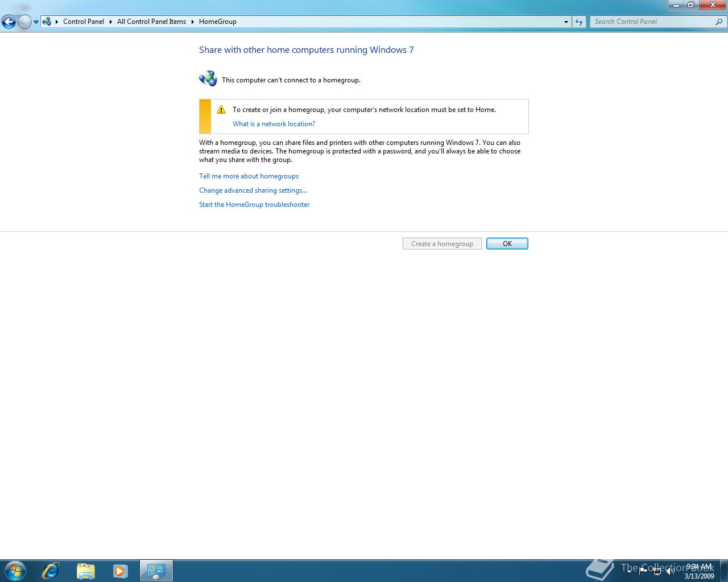Restore down the HomeGroup window
The image size is (728, 582).
pyautogui.click(x=690, y=5)
